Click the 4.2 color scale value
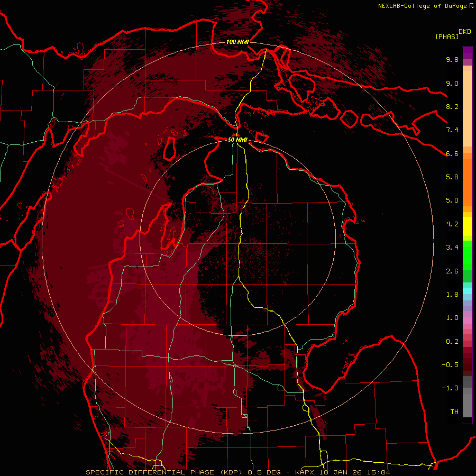476x476 pixels. pos(452,224)
